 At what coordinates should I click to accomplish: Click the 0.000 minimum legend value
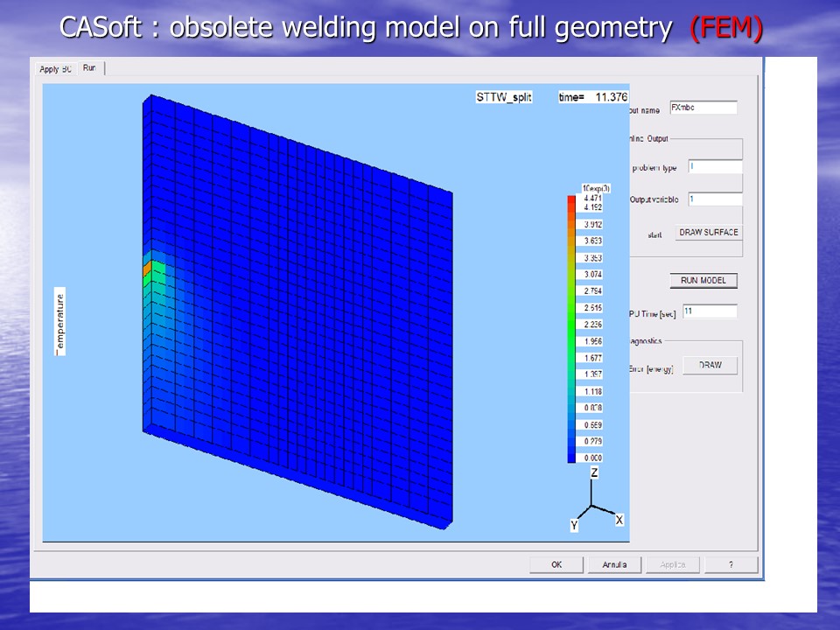[x=593, y=458]
